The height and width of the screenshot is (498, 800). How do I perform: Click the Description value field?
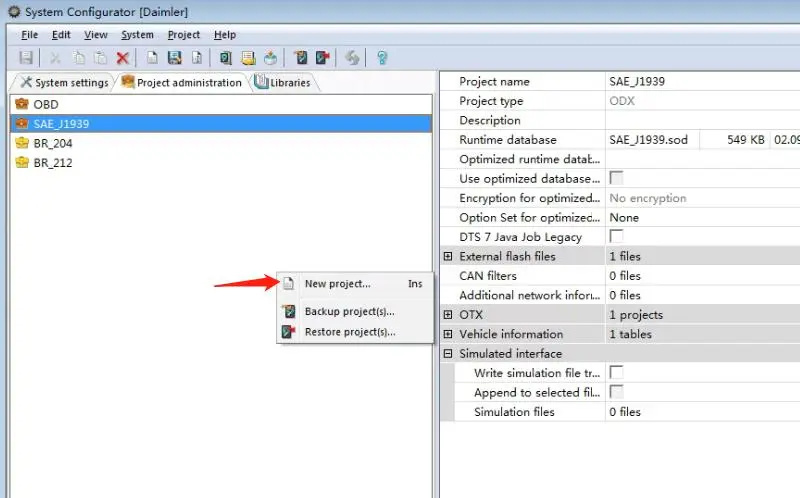(700, 121)
